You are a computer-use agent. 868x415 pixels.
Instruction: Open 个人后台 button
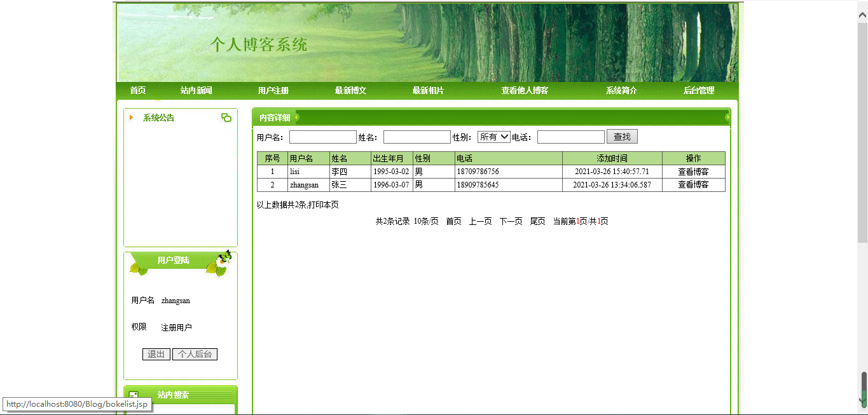pyautogui.click(x=195, y=355)
